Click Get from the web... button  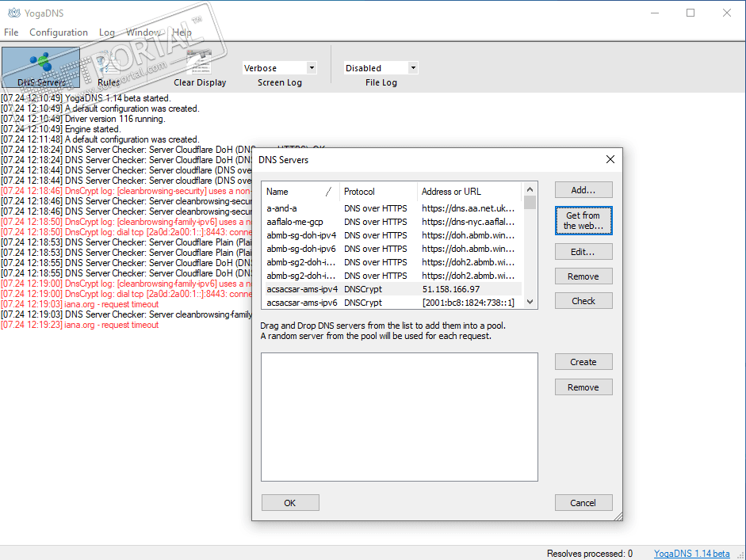point(583,220)
